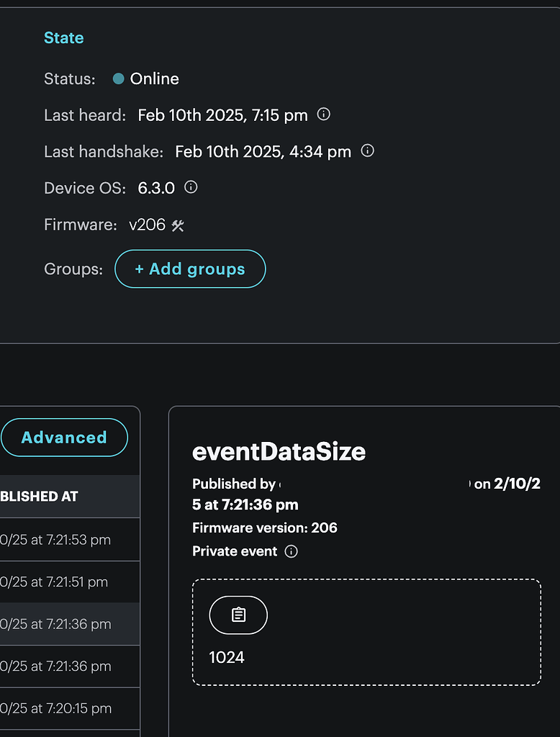Open Advanced event filtering options
The height and width of the screenshot is (737, 560).
(64, 437)
